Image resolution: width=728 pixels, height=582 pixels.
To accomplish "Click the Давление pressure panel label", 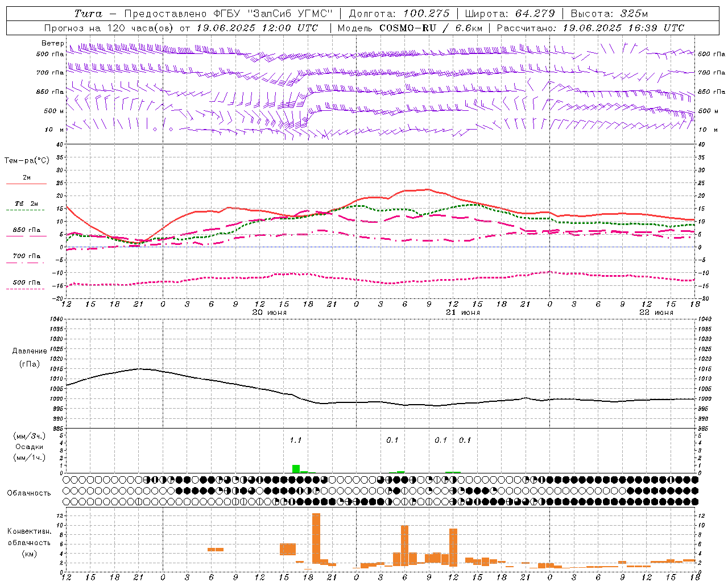I will pyautogui.click(x=30, y=351).
